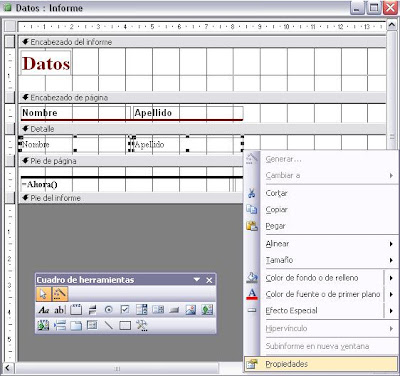Click the paint bucket fill color icon

pyautogui.click(x=252, y=277)
